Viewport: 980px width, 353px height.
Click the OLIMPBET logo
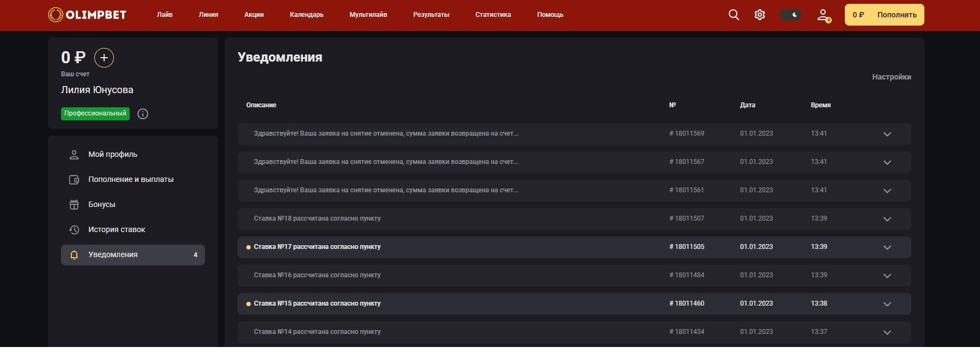point(87,15)
